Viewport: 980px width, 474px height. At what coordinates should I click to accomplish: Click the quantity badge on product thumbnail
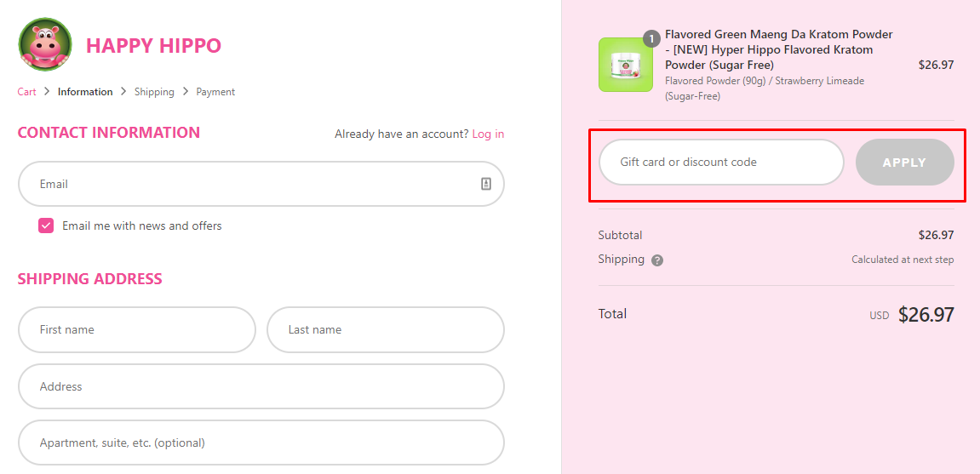pos(651,39)
